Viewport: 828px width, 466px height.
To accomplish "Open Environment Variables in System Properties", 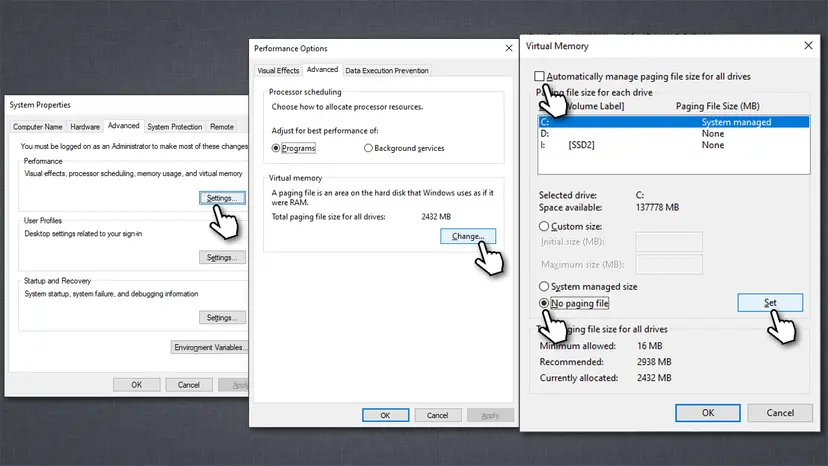I will [210, 347].
